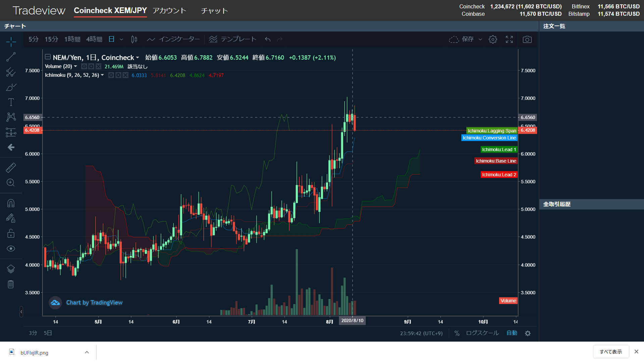Toggle 自動 auto scale

click(512, 333)
